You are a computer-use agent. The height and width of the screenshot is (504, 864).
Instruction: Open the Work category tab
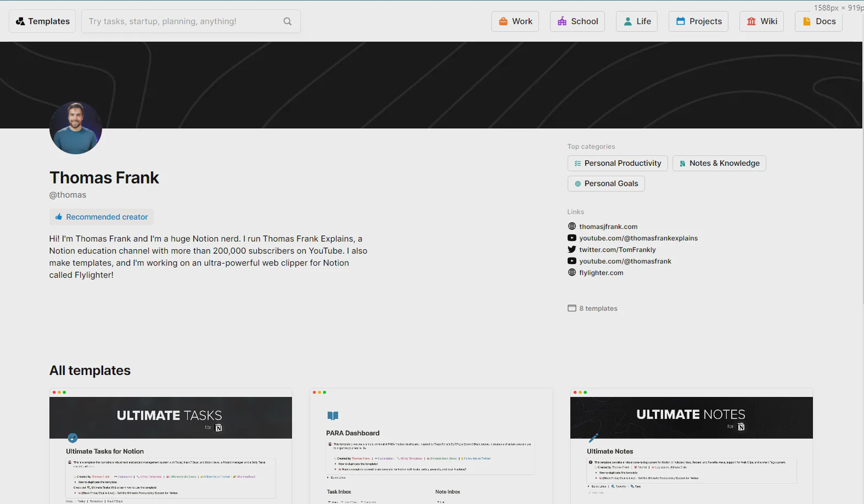[515, 21]
